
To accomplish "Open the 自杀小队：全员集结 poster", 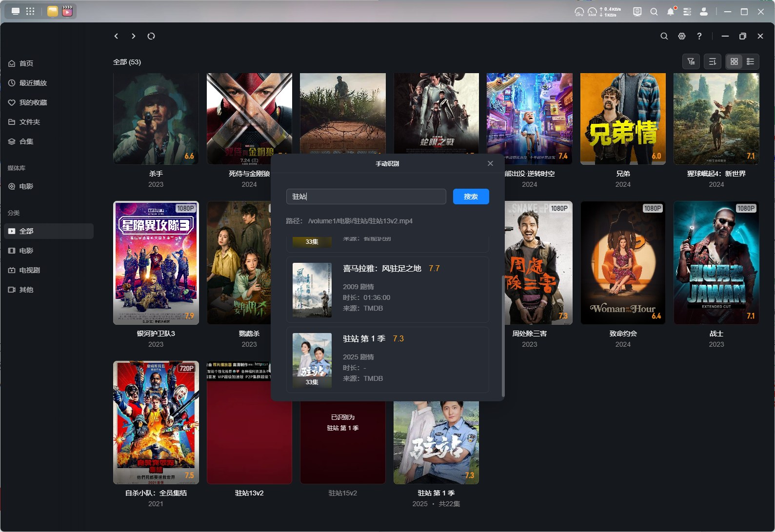I will (156, 422).
